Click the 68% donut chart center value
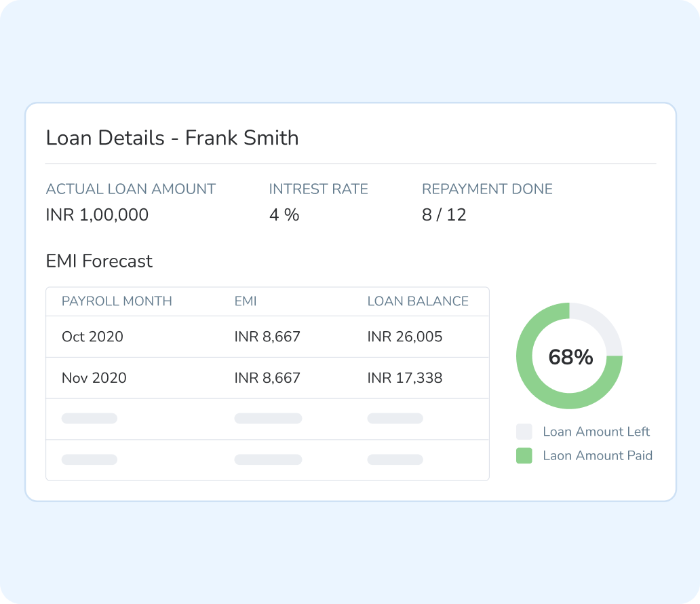700x604 pixels. 570,357
